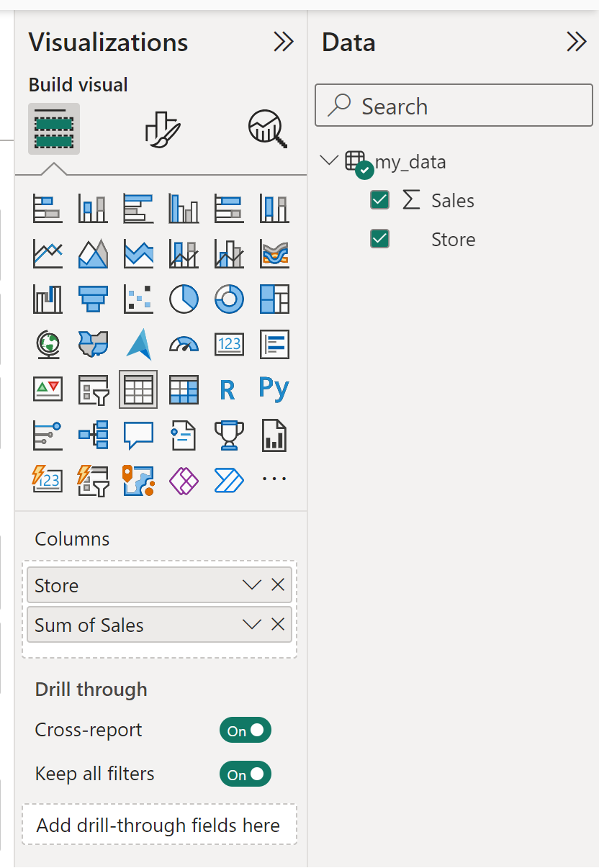This screenshot has width=599, height=868.
Task: Select the Treemap visual
Action: pyautogui.click(x=274, y=299)
